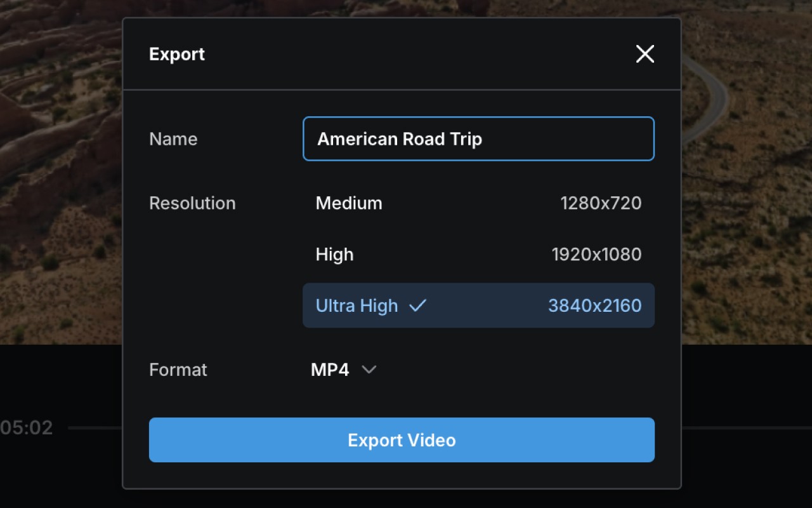The height and width of the screenshot is (508, 812).
Task: Click the Name field label
Action: [173, 138]
